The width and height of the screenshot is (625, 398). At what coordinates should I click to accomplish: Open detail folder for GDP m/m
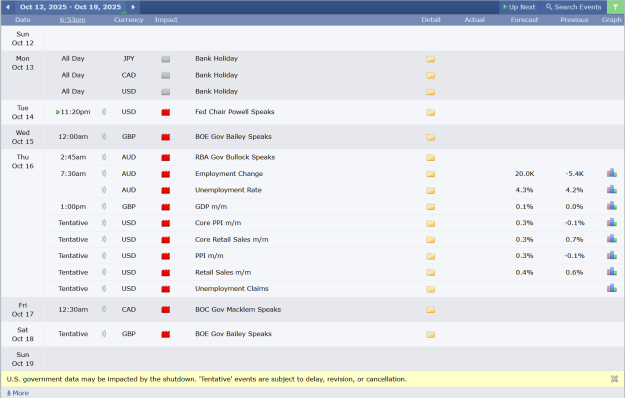pos(430,207)
